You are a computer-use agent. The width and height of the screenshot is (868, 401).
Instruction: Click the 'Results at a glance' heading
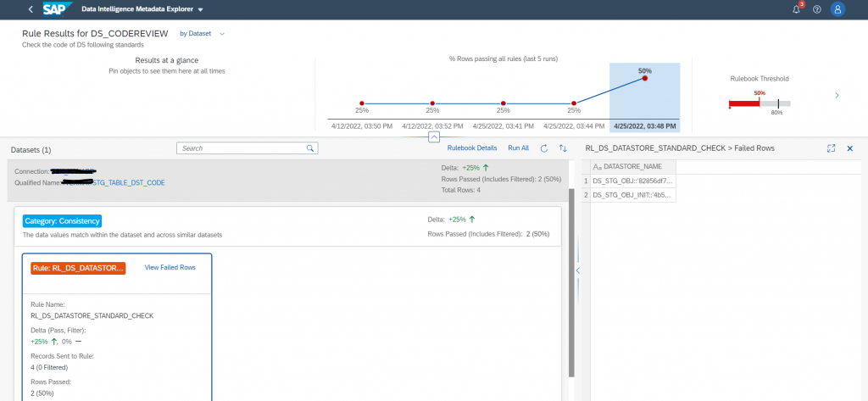tap(167, 60)
